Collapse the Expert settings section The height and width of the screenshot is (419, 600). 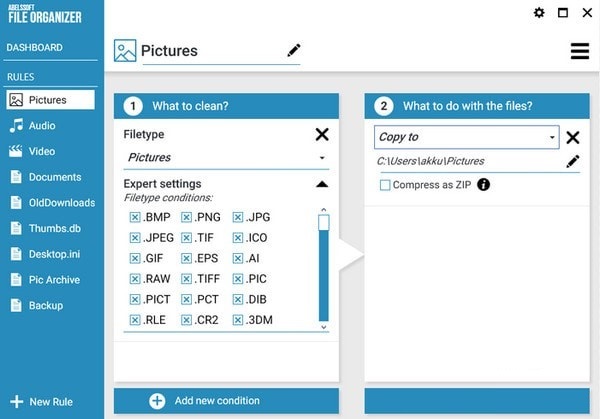pos(322,184)
